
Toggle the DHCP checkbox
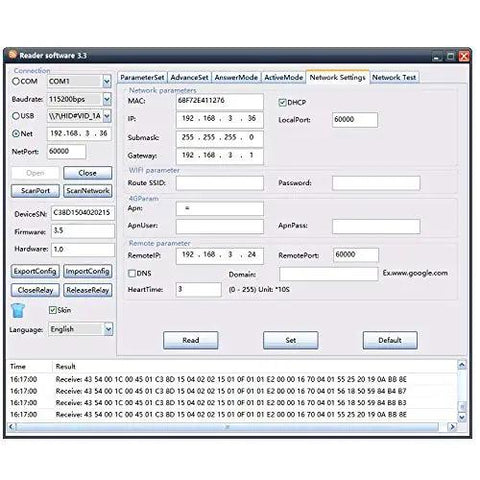(282, 102)
